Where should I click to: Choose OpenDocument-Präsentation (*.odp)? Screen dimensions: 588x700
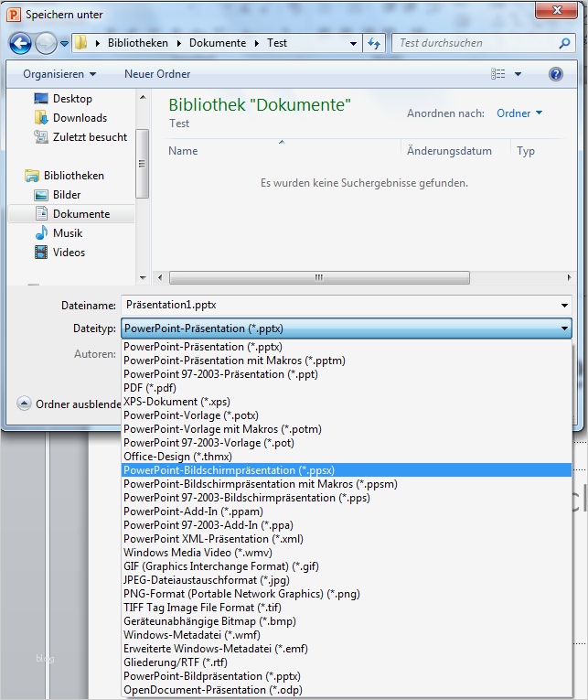[x=347, y=690]
